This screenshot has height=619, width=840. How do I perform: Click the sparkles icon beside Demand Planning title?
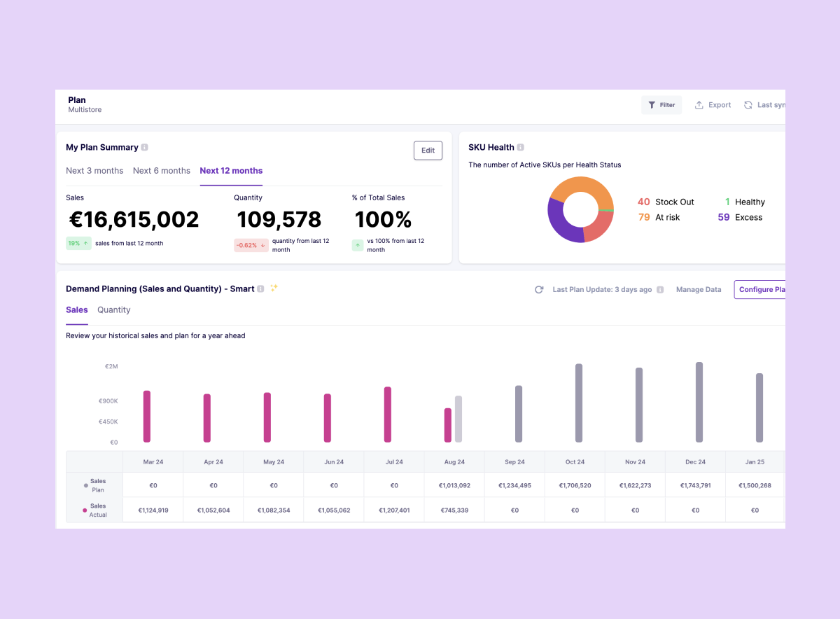(274, 287)
